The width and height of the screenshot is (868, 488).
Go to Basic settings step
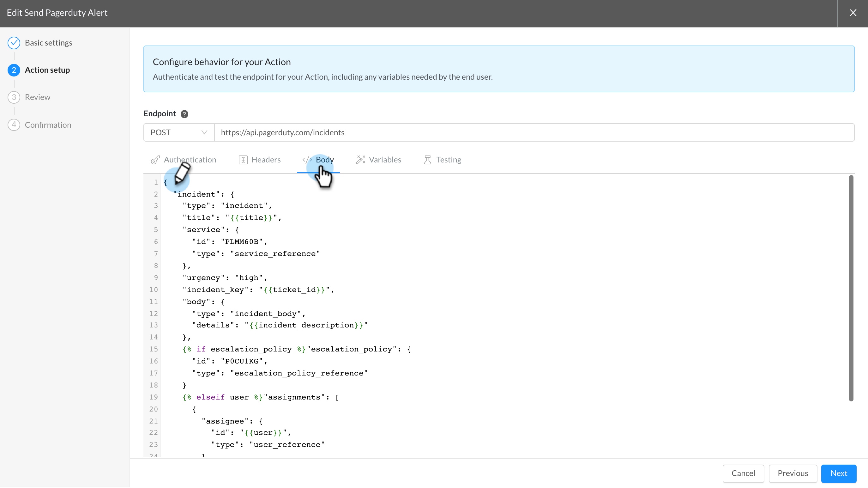pos(49,43)
